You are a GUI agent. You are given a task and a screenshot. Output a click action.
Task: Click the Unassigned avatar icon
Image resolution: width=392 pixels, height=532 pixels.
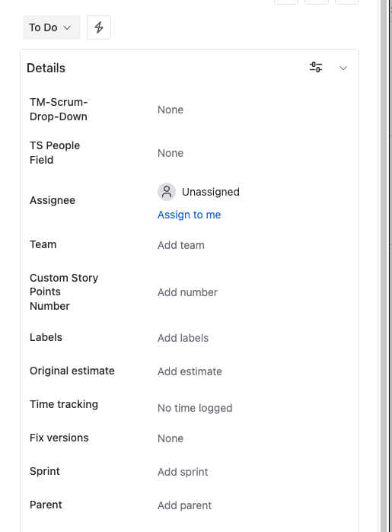click(167, 192)
